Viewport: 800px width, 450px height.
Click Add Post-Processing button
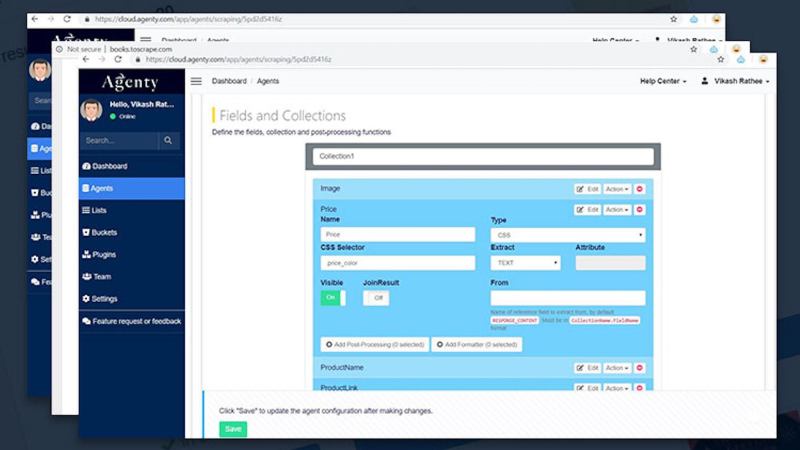tap(373, 344)
